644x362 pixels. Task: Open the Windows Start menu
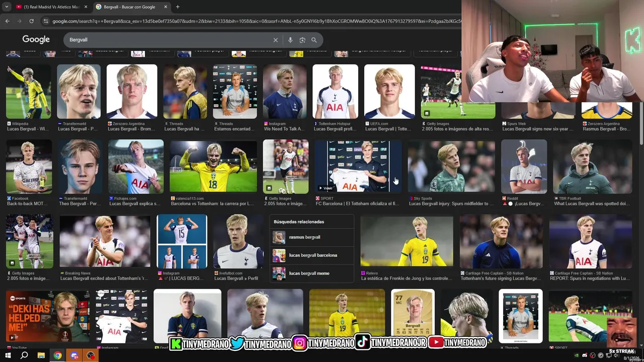pyautogui.click(x=8, y=355)
